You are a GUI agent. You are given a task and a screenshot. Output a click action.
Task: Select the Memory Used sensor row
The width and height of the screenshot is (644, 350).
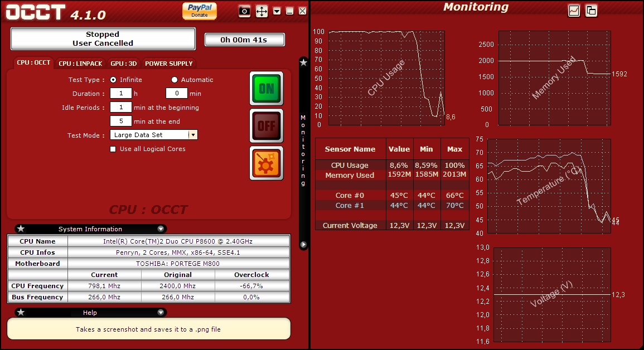(x=392, y=175)
